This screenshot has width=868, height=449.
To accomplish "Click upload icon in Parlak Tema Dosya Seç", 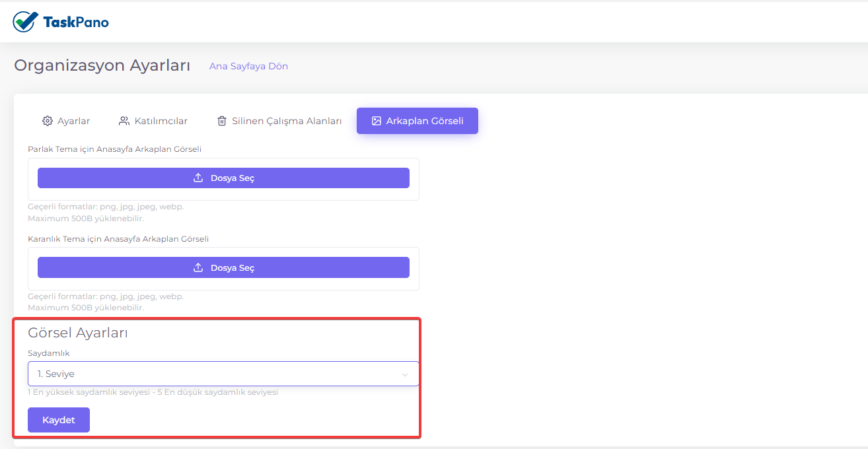I will click(x=198, y=178).
